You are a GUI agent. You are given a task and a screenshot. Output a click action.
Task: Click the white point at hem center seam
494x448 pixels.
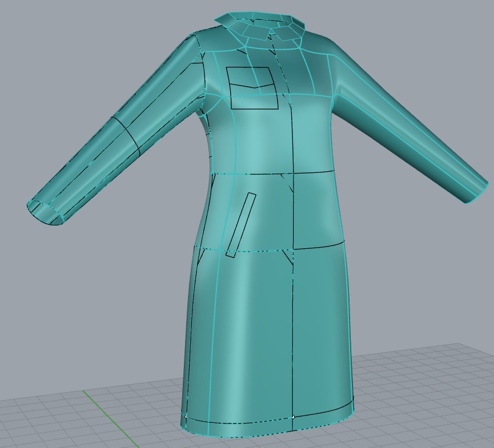click(x=294, y=417)
